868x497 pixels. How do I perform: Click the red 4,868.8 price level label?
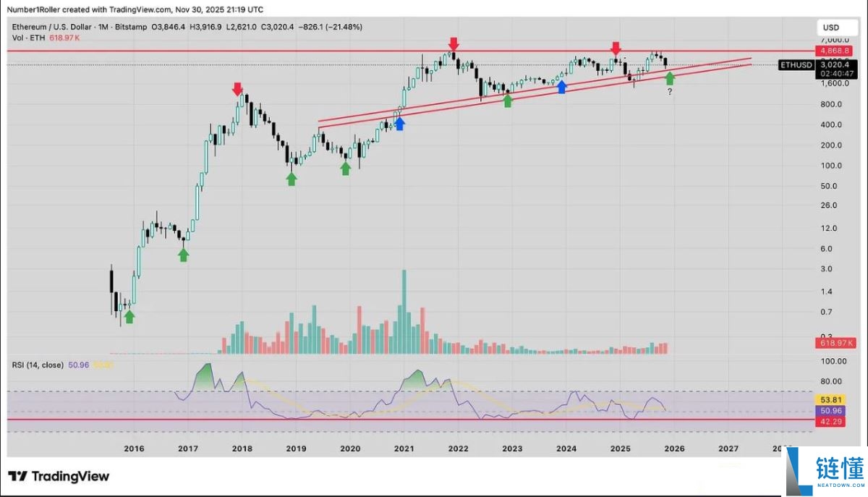pos(831,51)
